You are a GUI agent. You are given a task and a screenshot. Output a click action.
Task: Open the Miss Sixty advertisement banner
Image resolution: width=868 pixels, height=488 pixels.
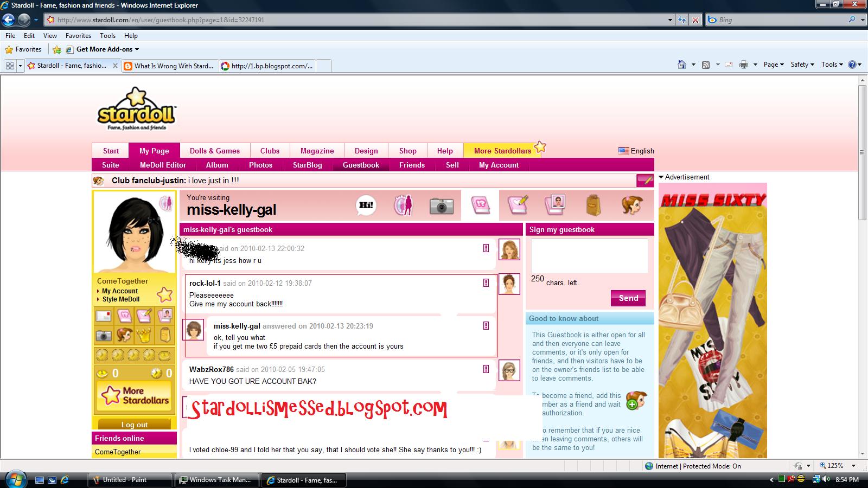(x=713, y=320)
